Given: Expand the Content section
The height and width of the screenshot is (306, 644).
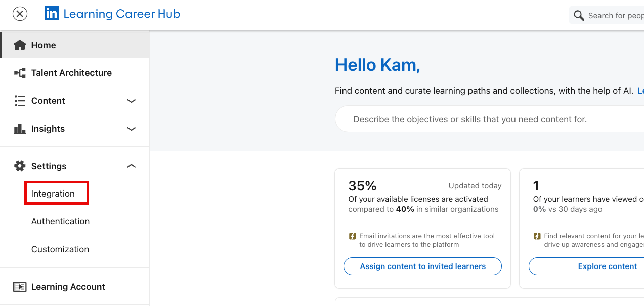Looking at the screenshot, I should tap(131, 101).
